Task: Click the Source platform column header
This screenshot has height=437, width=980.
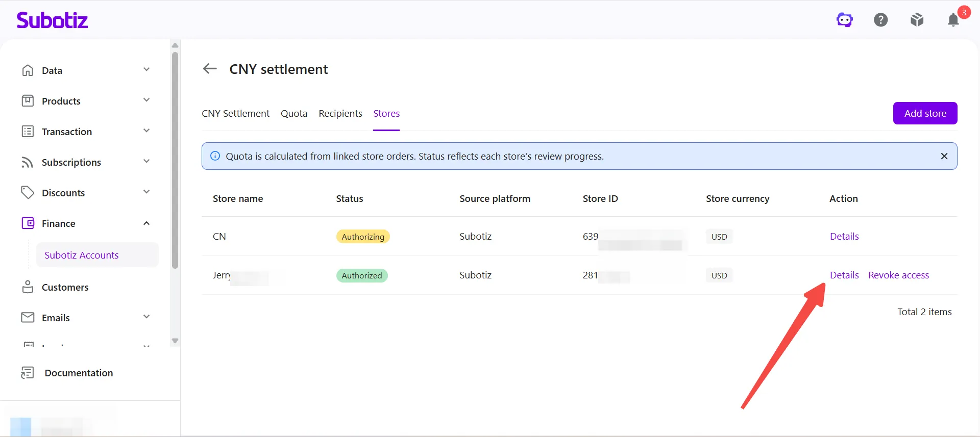Action: tap(495, 198)
